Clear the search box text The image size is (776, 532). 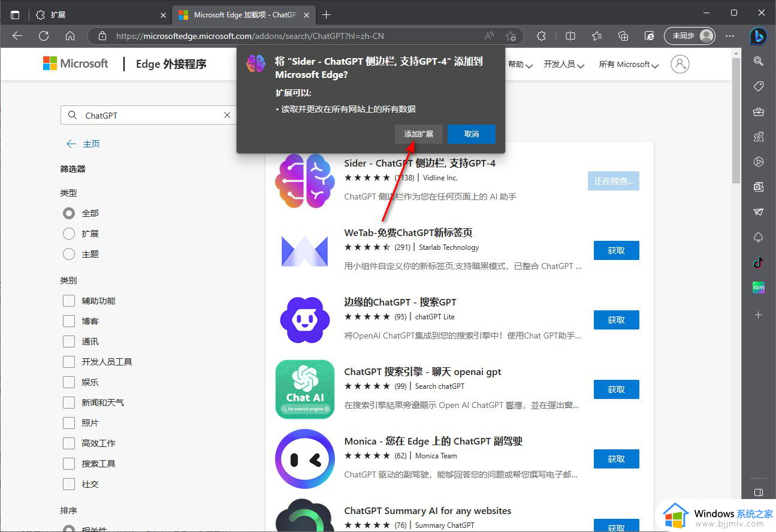(x=227, y=115)
